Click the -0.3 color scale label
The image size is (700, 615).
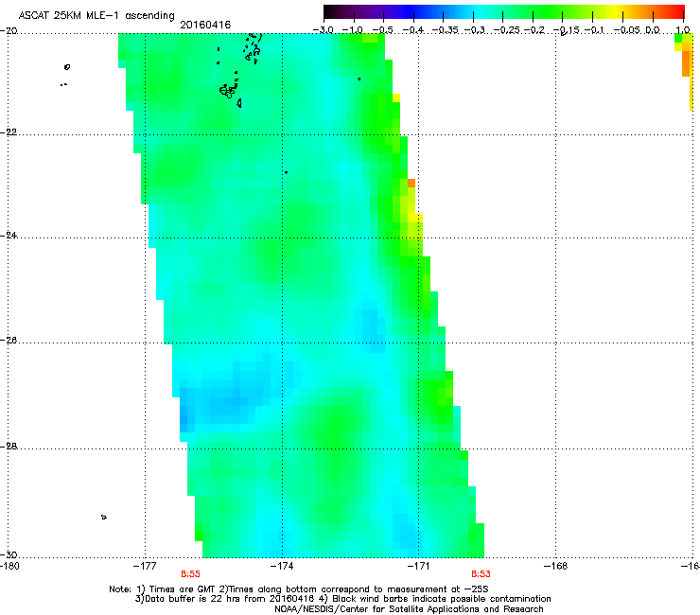click(474, 30)
